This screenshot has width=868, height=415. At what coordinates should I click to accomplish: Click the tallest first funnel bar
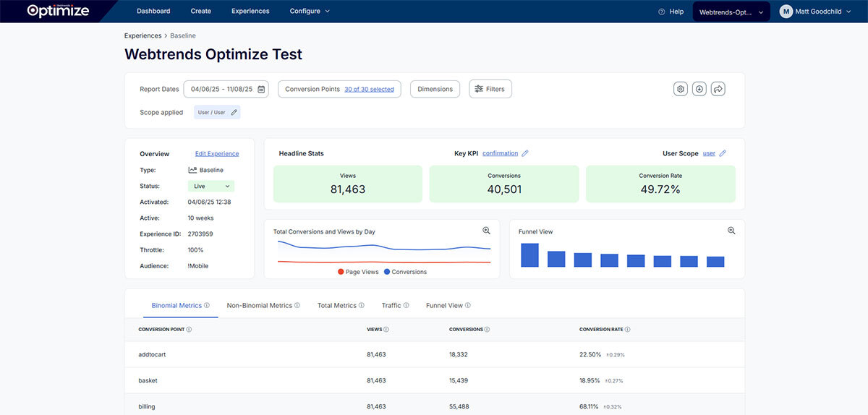[529, 255]
